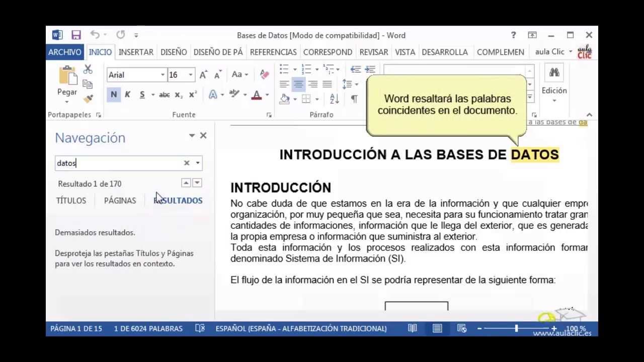Center the paragraph alignment

[x=298, y=84]
